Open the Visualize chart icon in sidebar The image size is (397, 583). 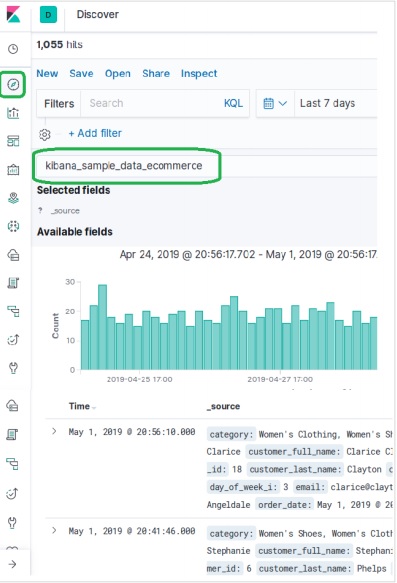(x=13, y=113)
